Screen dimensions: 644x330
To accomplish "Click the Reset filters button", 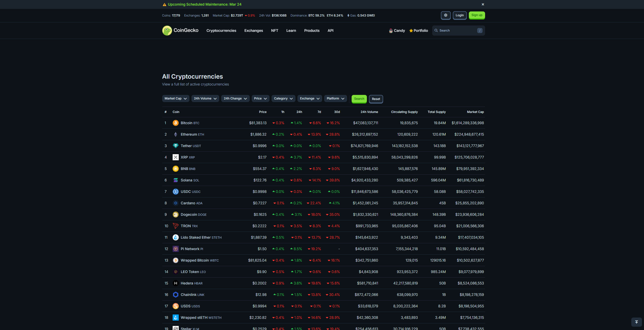I will point(376,99).
